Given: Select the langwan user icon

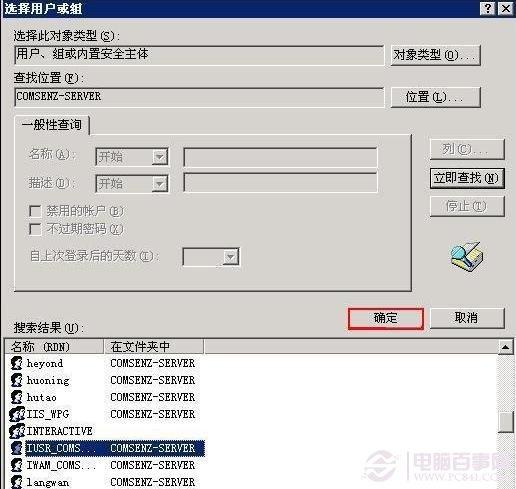Looking at the screenshot, I should (x=17, y=482).
